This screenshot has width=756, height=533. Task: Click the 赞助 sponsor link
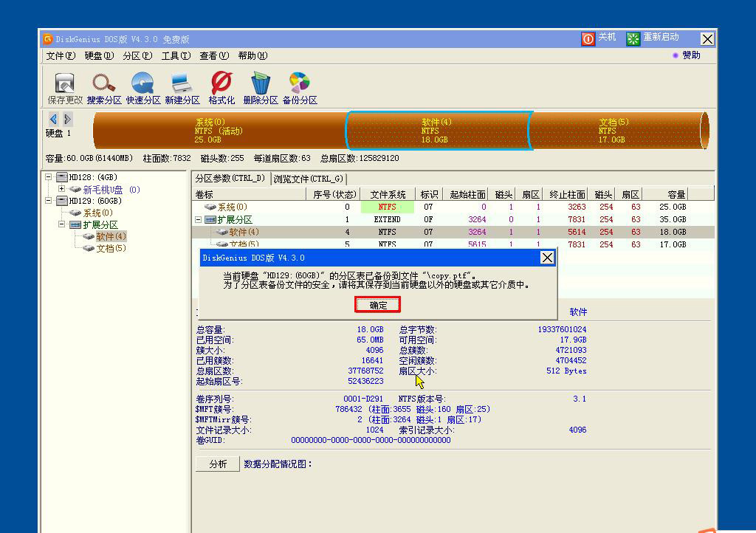691,55
